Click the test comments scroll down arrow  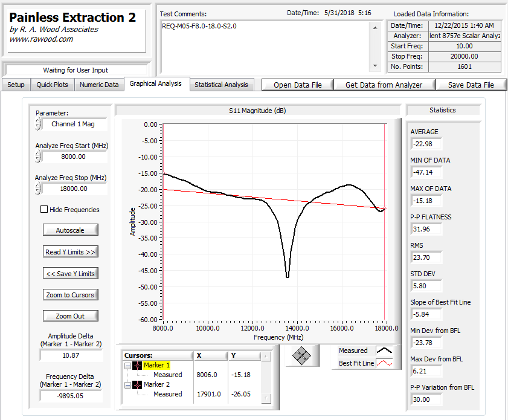click(x=375, y=66)
